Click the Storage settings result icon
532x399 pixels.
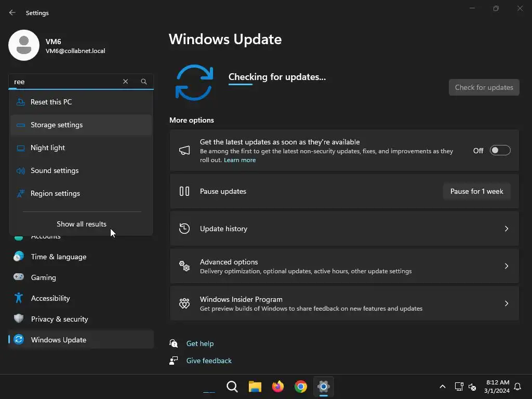[21, 125]
